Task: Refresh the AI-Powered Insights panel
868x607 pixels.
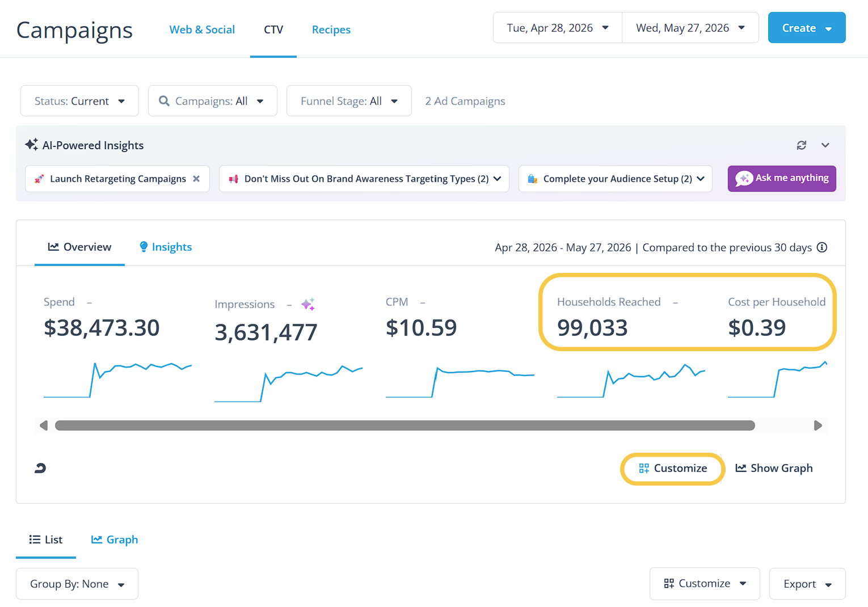Action: (x=801, y=145)
